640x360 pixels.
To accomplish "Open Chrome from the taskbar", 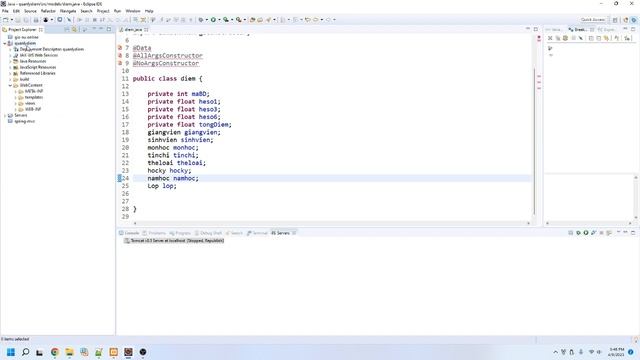I will pyautogui.click(x=55, y=352).
